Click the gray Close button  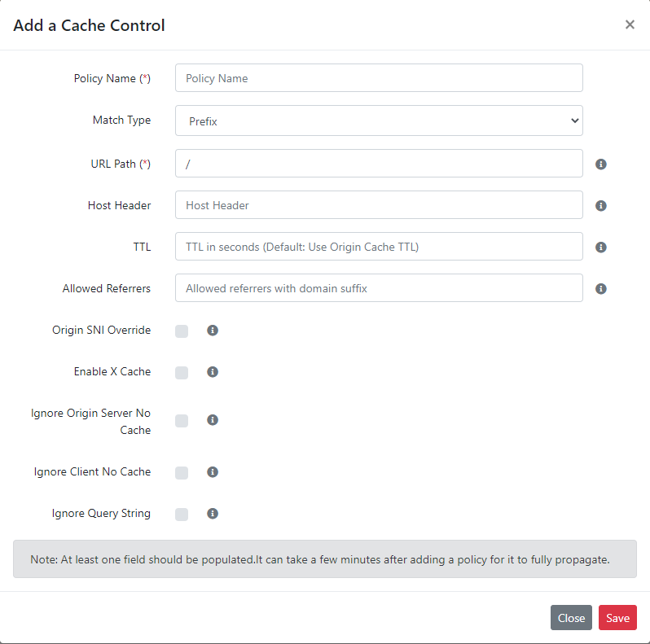(x=571, y=617)
